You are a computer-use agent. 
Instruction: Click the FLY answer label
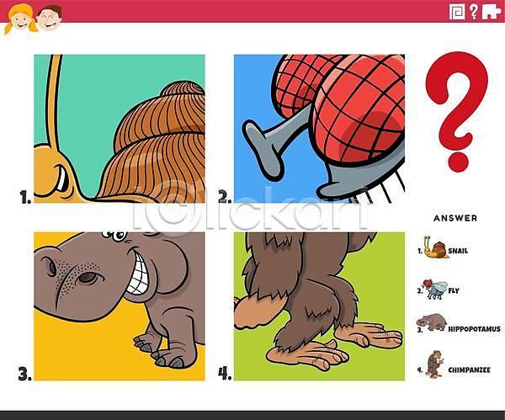(x=454, y=291)
